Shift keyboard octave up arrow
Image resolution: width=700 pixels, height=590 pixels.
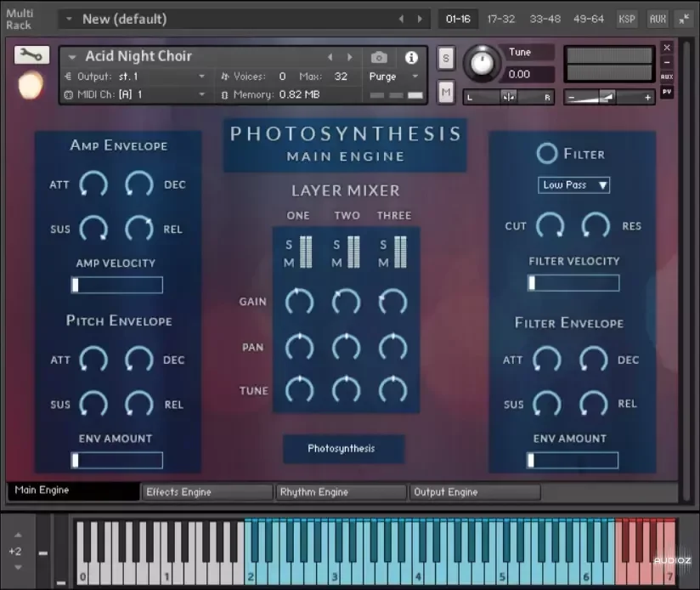tap(18, 535)
